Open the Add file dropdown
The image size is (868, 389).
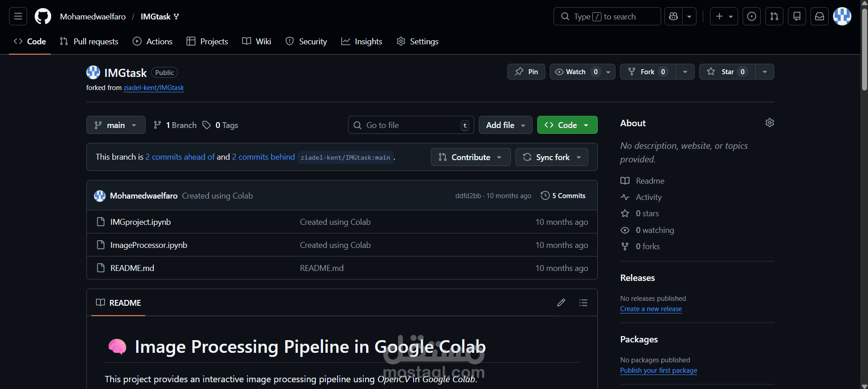coord(506,125)
